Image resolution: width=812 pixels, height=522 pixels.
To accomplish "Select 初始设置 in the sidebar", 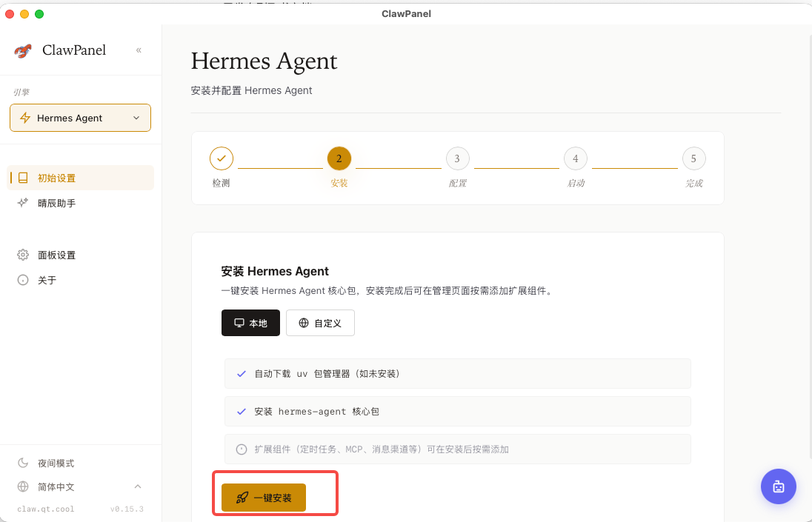I will (x=80, y=178).
